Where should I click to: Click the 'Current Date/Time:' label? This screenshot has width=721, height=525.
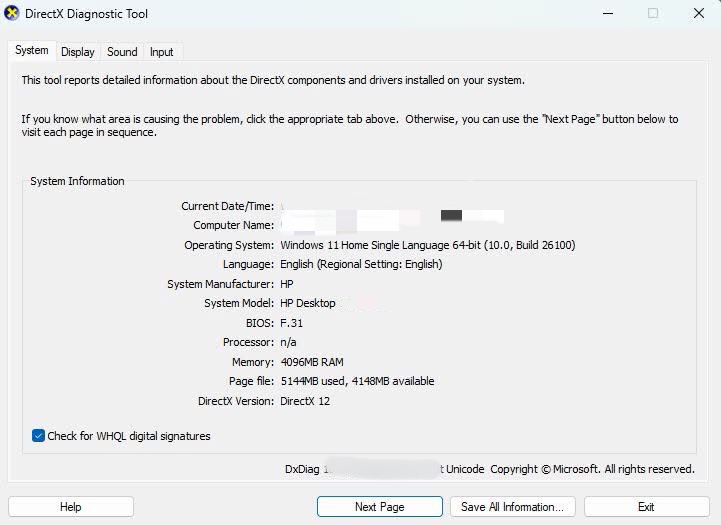pyautogui.click(x=228, y=206)
